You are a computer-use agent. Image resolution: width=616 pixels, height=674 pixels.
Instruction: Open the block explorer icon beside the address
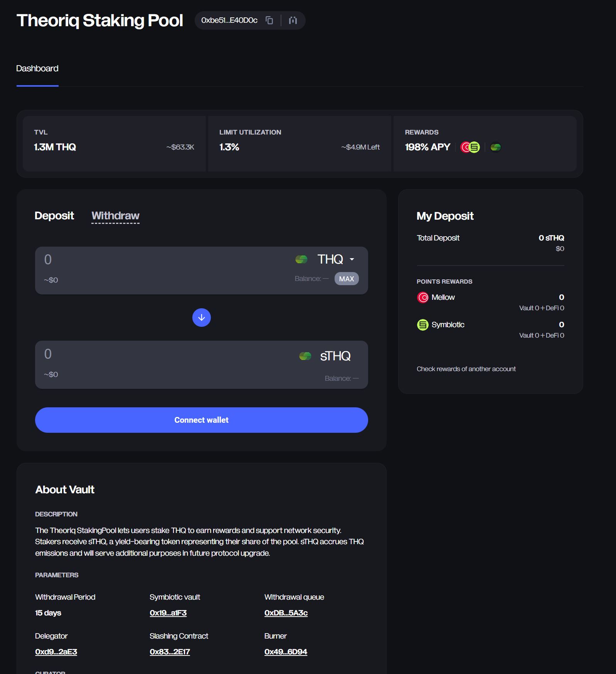(293, 20)
